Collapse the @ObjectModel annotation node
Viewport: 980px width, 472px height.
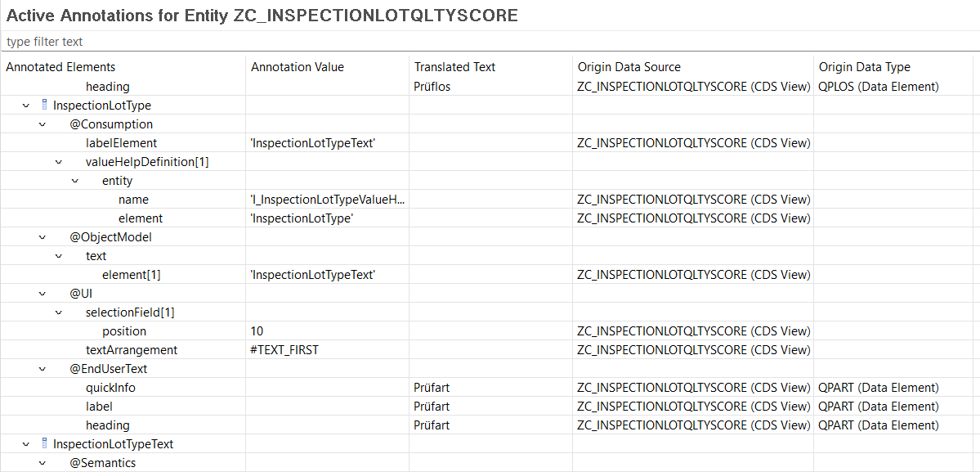coord(43,237)
